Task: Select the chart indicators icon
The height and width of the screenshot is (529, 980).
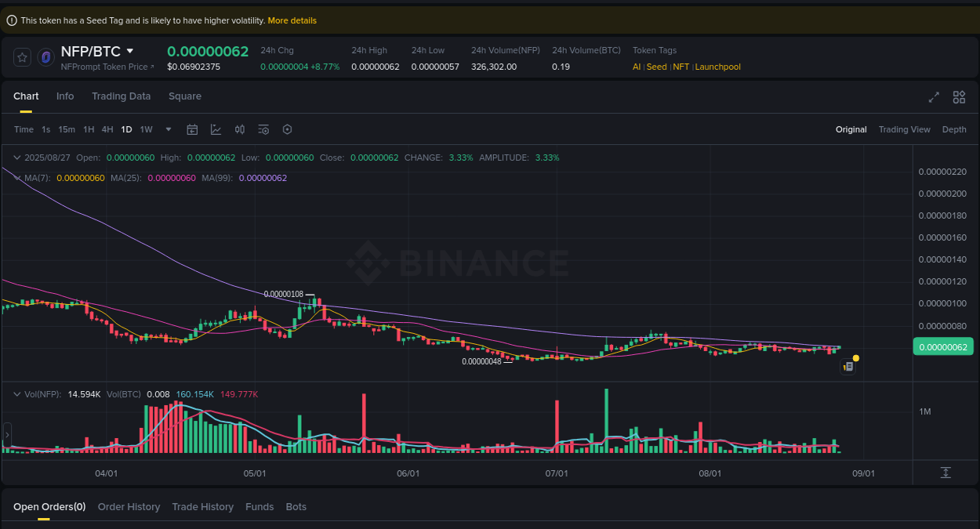Action: (x=216, y=129)
